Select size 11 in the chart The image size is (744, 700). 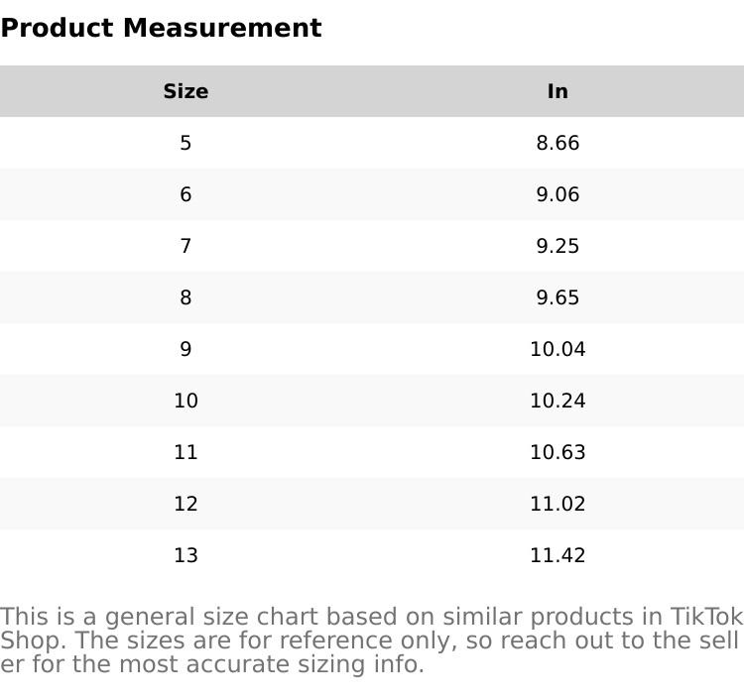click(x=186, y=452)
